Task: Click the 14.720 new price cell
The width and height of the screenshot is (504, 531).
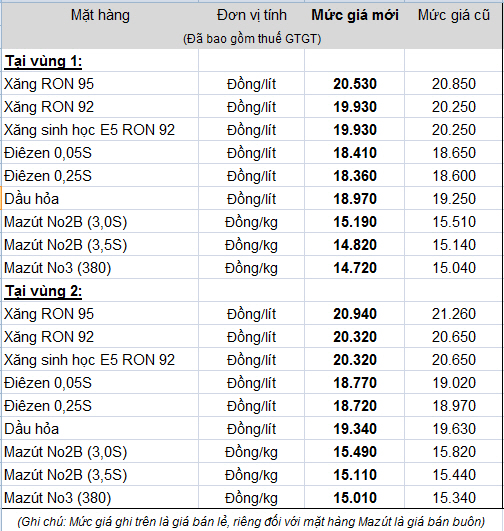Action: (x=355, y=268)
